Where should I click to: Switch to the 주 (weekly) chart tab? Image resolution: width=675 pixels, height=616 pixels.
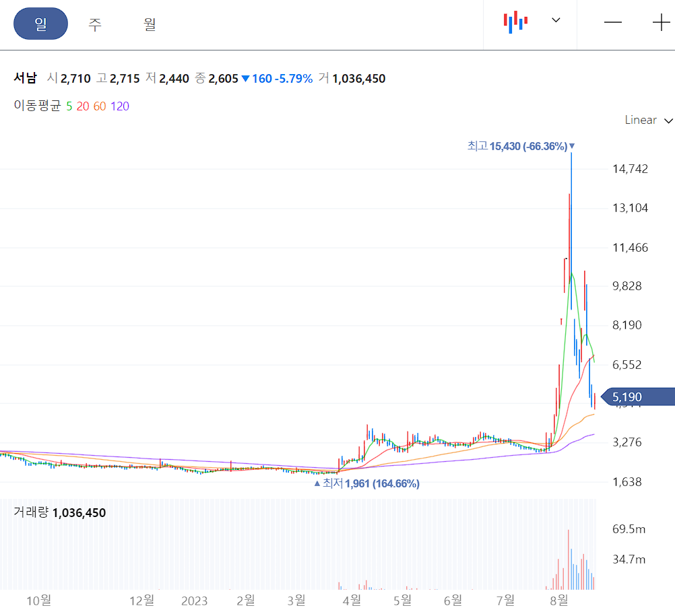coord(95,24)
